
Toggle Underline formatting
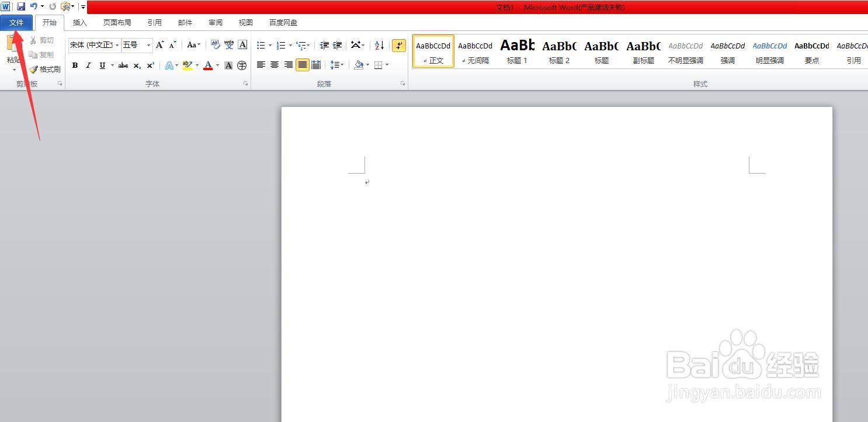(x=102, y=65)
